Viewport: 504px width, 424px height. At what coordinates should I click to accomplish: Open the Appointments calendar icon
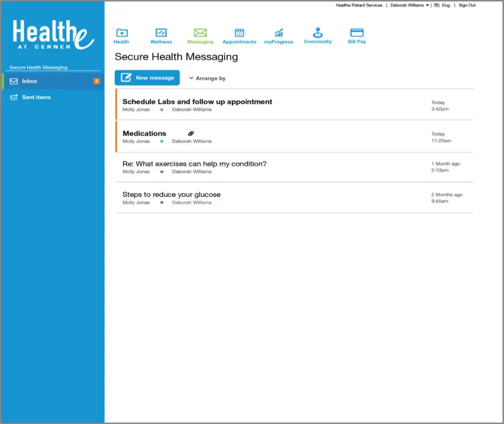coord(239,33)
